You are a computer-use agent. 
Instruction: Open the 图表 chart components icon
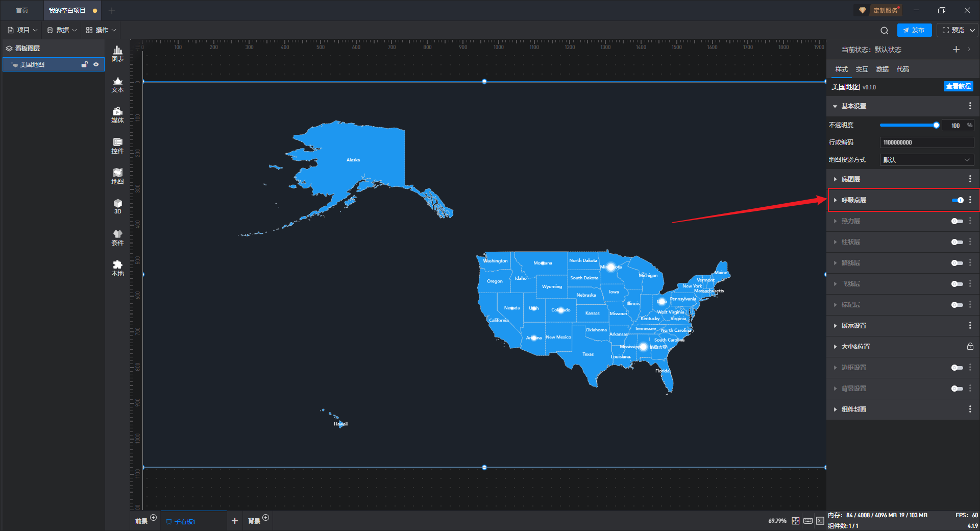tap(117, 54)
